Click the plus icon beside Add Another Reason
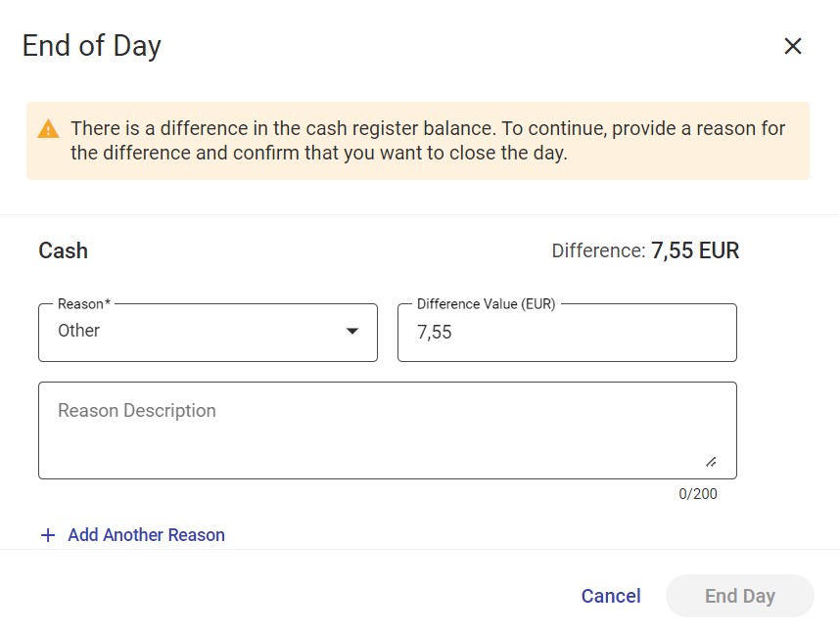Viewport: 840px width, 633px height. pyautogui.click(x=48, y=535)
